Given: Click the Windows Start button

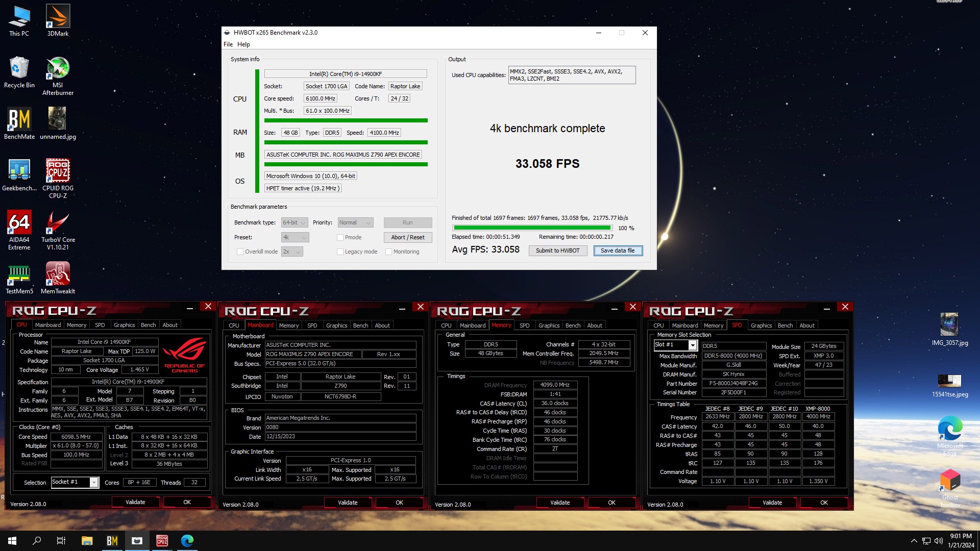Looking at the screenshot, I should [12, 541].
